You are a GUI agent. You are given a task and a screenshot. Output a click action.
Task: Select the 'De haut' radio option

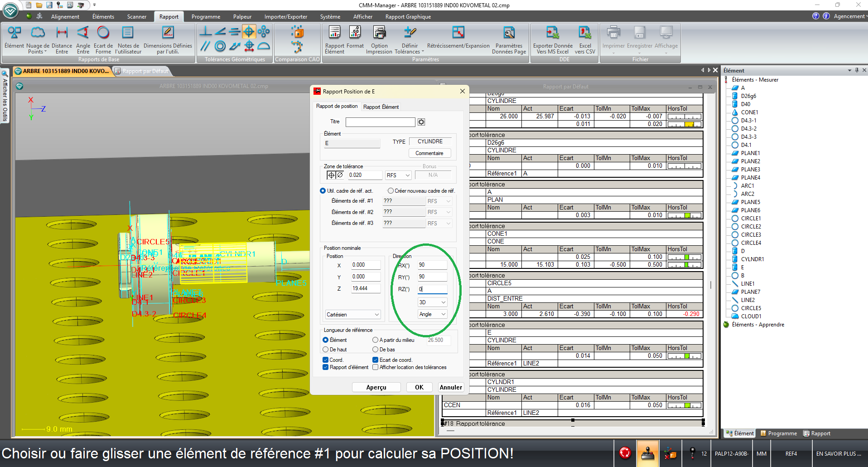(325, 350)
